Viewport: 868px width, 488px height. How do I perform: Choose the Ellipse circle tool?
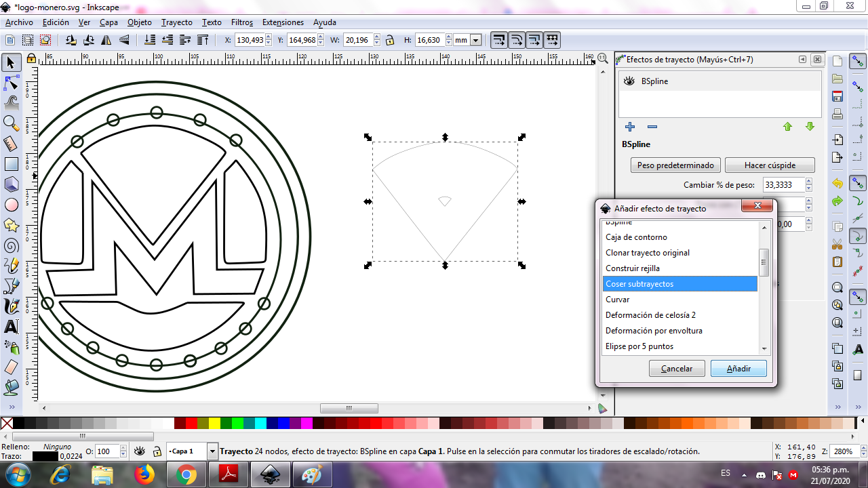click(11, 205)
